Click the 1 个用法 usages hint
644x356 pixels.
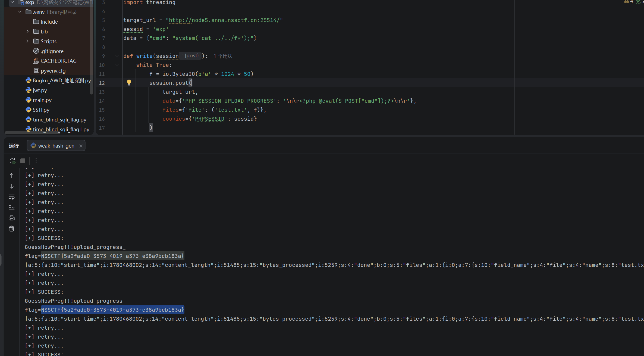pos(223,56)
